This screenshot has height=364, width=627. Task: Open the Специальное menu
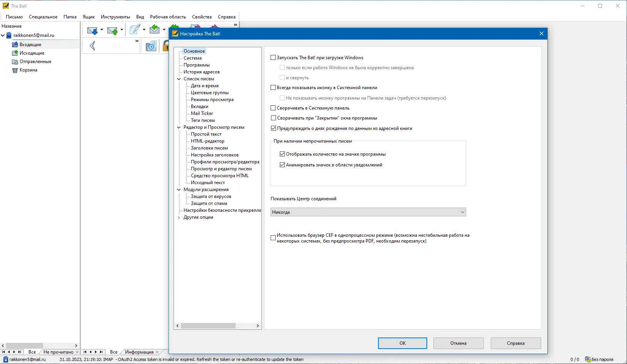(x=43, y=17)
